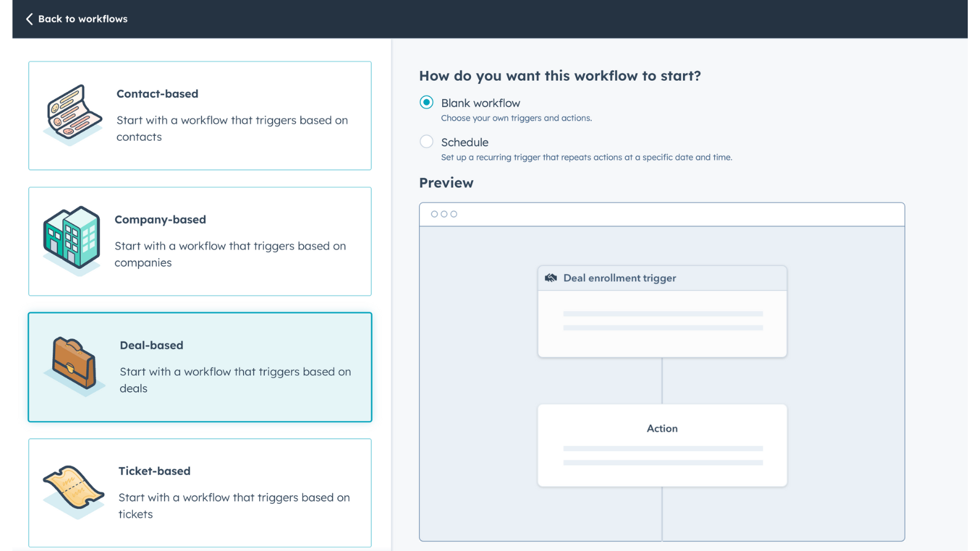
Task: Go back to workflows link
Action: tap(83, 19)
